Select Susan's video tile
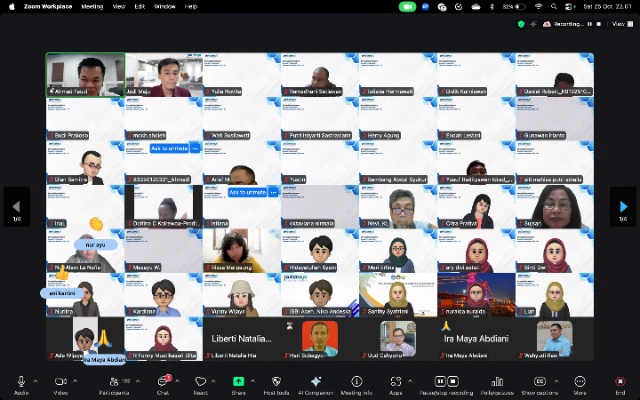The image size is (640, 400). point(555,207)
